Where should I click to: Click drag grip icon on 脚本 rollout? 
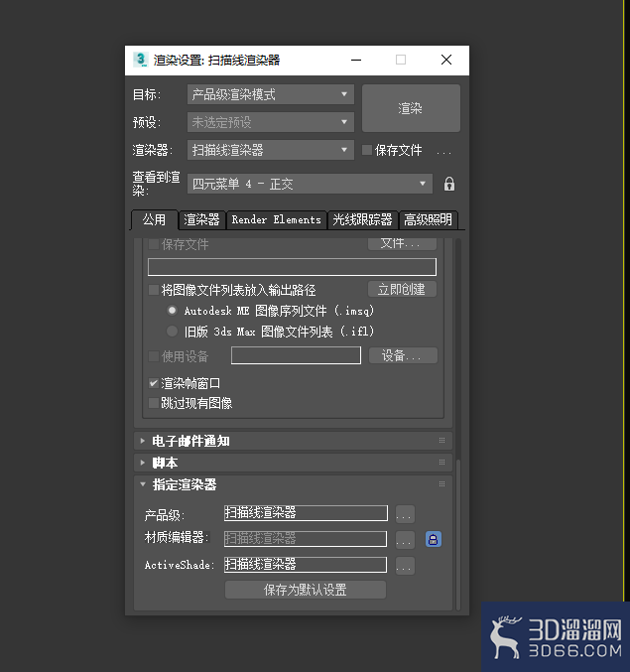[441, 462]
